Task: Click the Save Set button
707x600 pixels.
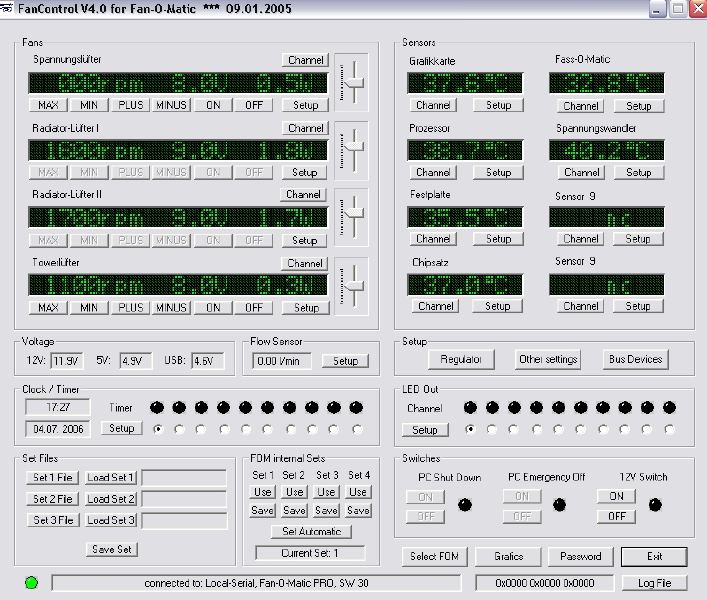Action: tap(111, 549)
